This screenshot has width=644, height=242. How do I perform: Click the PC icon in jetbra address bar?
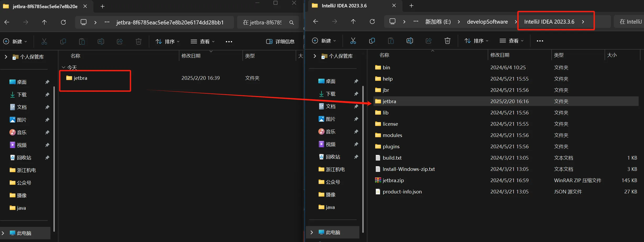pyautogui.click(x=84, y=22)
